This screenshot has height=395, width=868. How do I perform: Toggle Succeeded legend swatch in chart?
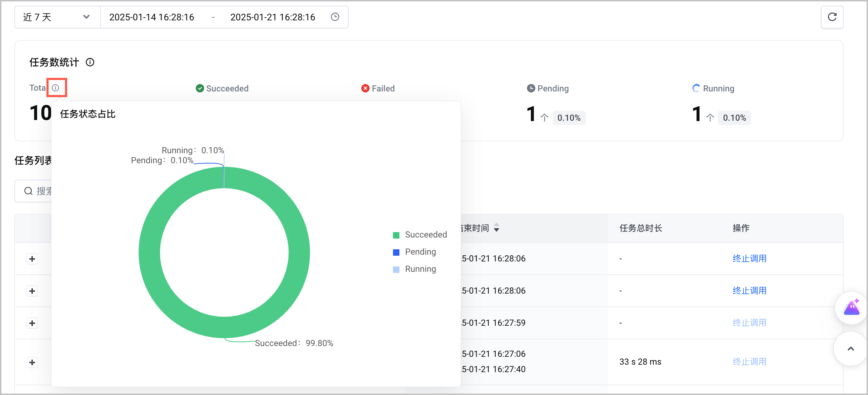(396, 235)
